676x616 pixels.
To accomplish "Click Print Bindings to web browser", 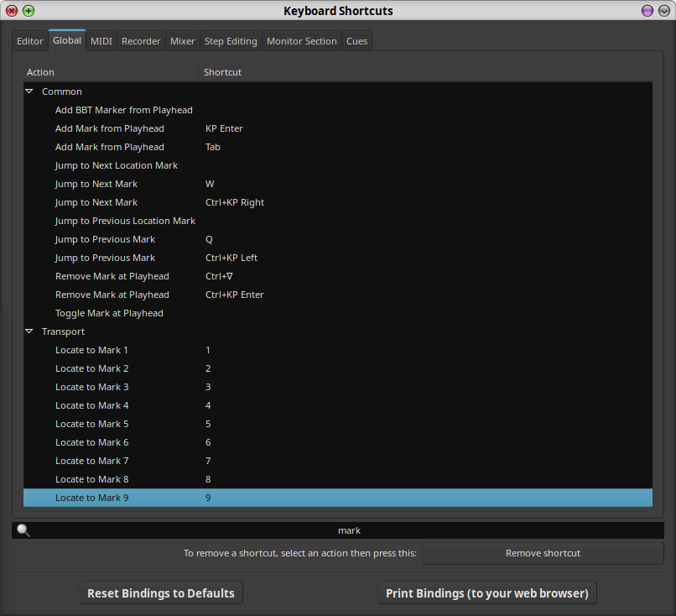I will coord(486,593).
